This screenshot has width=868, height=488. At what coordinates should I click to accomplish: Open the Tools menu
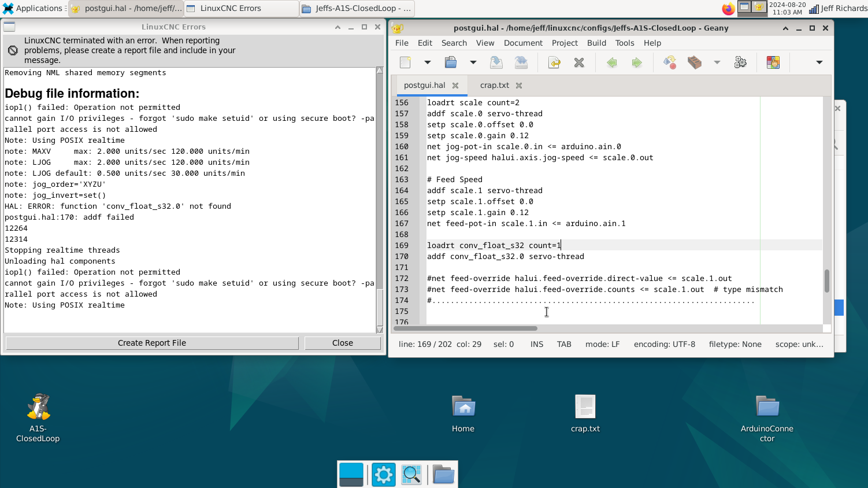coord(625,43)
